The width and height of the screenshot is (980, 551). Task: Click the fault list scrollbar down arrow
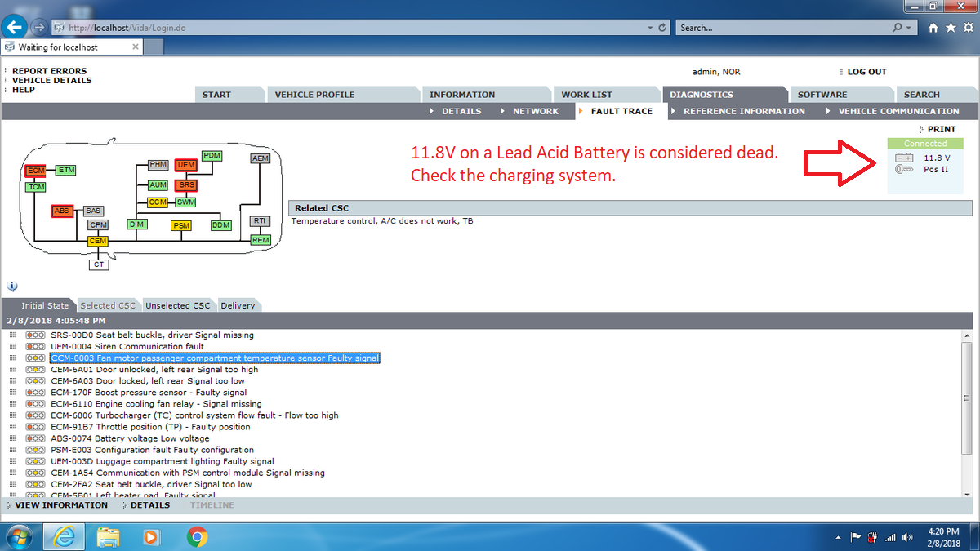[967, 491]
